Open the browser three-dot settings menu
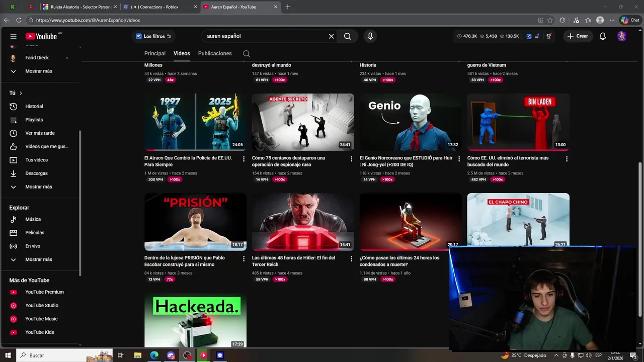Image resolution: width=644 pixels, height=362 pixels. click(612, 20)
